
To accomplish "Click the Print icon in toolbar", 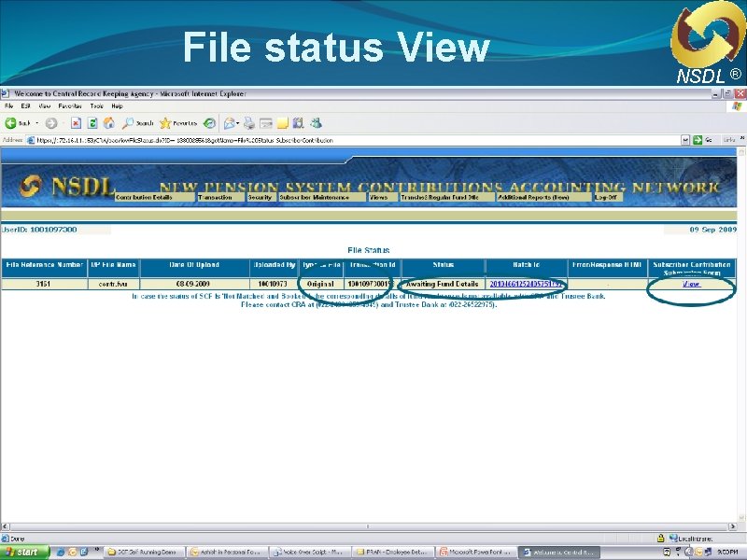I will point(249,123).
